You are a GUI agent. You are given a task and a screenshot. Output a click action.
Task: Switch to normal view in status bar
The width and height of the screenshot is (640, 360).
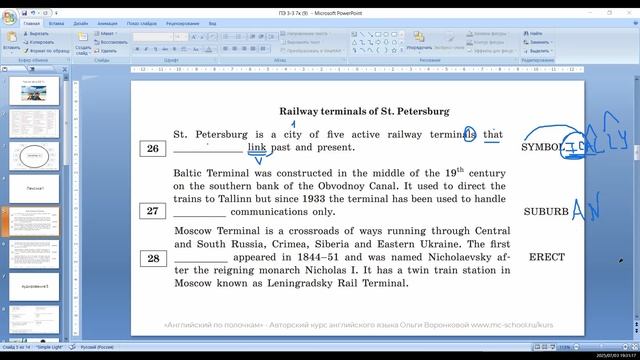(x=537, y=347)
